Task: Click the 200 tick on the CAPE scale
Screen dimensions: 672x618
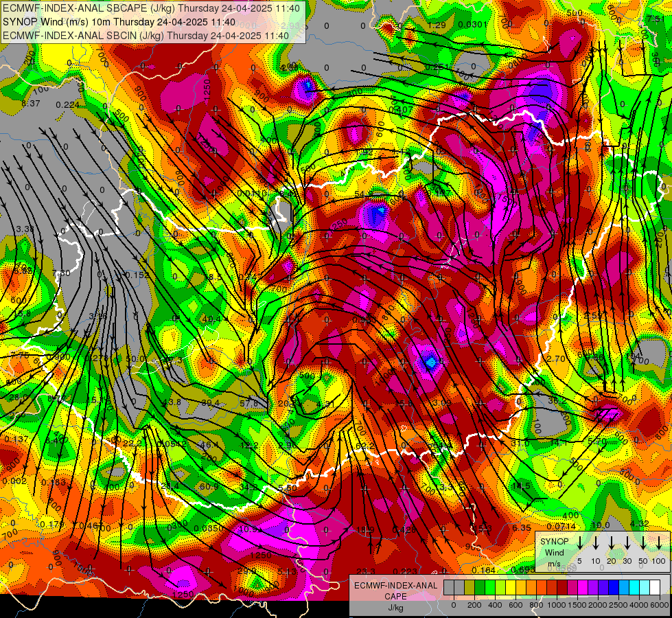Action: 474,605
